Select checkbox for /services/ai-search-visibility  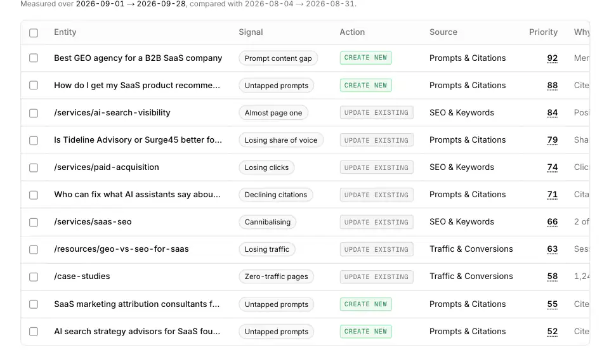34,113
